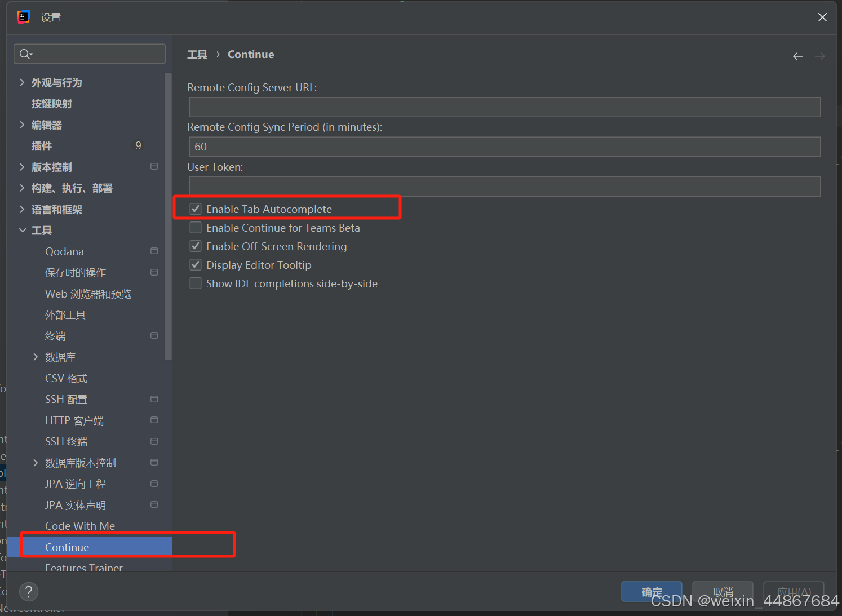Screen dimensions: 842x616
Task: Click project-level icon next to SSH 终端
Action: pos(154,441)
